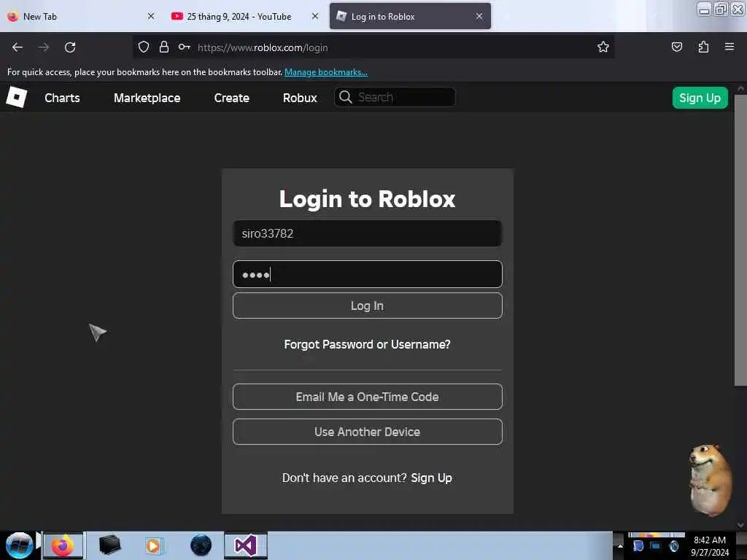
Task: Open the Firefox hamburger menu
Action: (x=729, y=47)
